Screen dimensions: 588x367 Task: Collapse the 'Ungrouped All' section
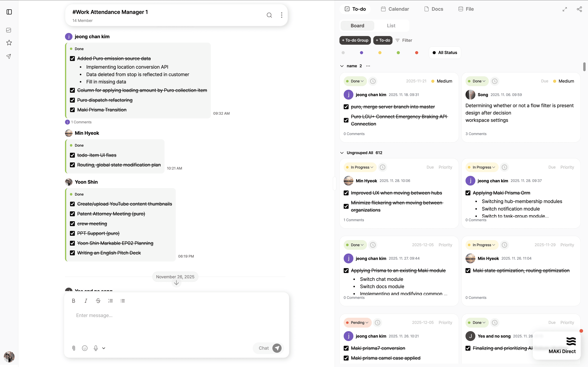pos(342,153)
